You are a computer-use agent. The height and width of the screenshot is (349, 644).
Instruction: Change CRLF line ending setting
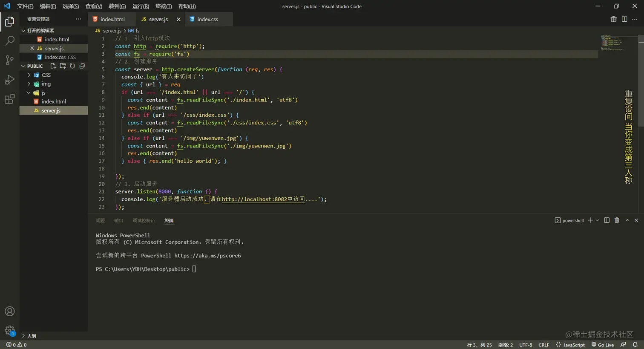(543, 345)
